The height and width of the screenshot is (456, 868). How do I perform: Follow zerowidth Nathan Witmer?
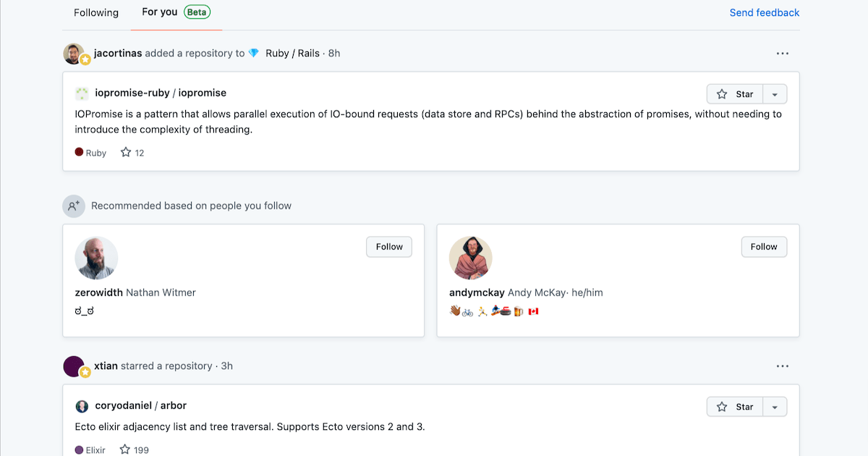pos(388,246)
